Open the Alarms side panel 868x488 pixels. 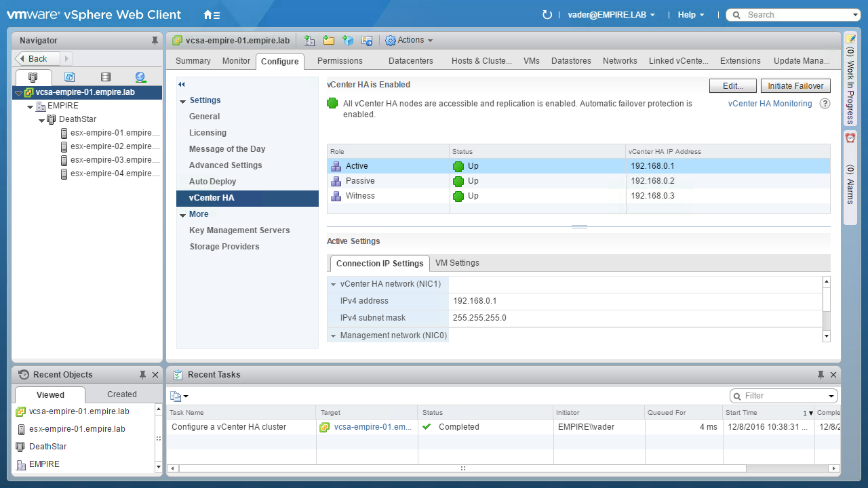point(850,178)
